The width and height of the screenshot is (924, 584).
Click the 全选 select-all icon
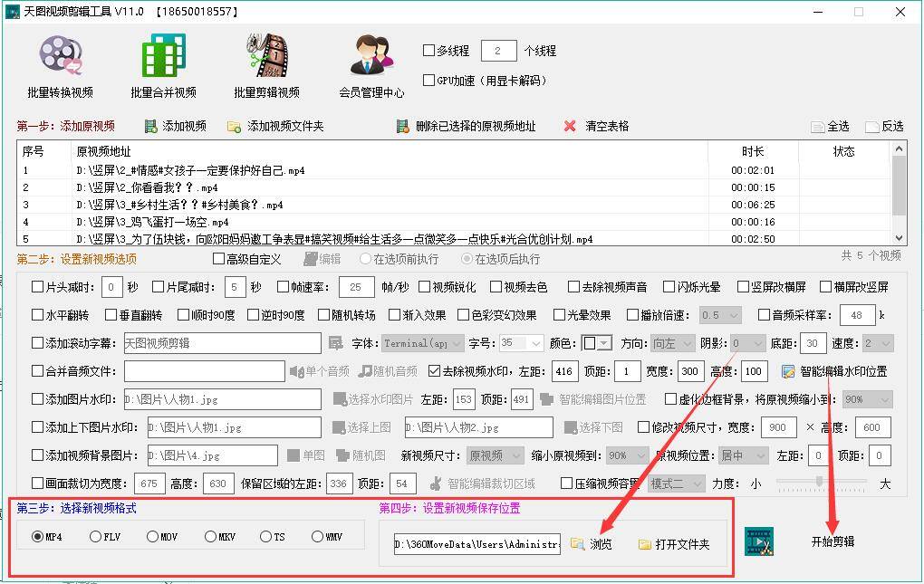(817, 127)
